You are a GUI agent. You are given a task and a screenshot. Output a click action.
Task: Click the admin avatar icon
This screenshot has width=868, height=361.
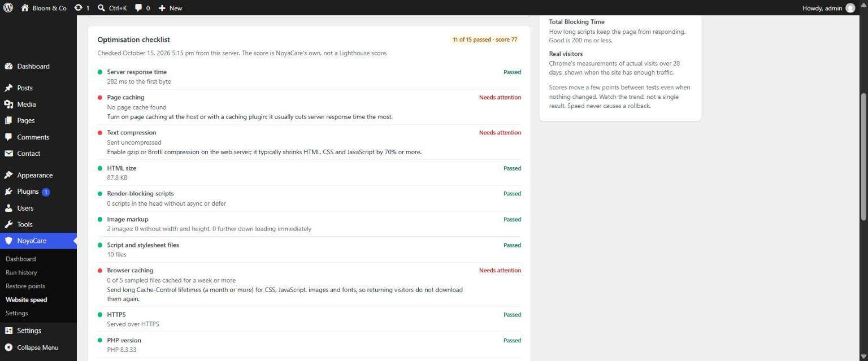(x=850, y=8)
